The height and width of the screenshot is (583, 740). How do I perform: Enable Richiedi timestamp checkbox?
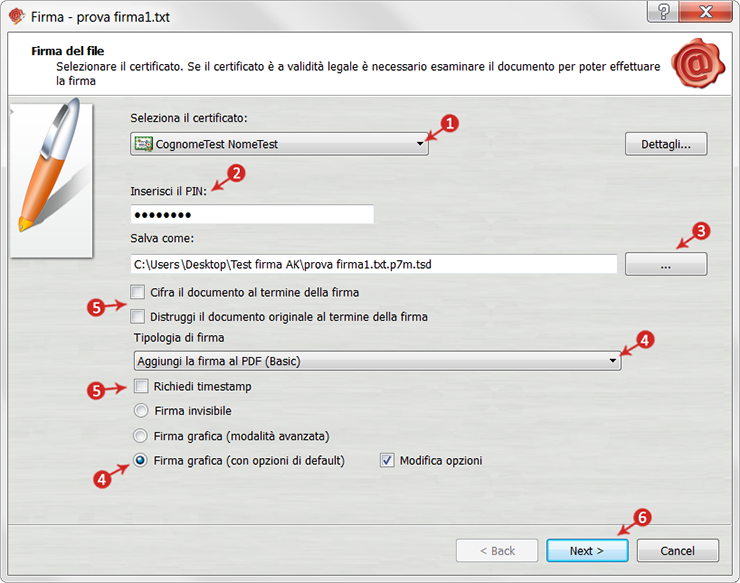[141, 386]
